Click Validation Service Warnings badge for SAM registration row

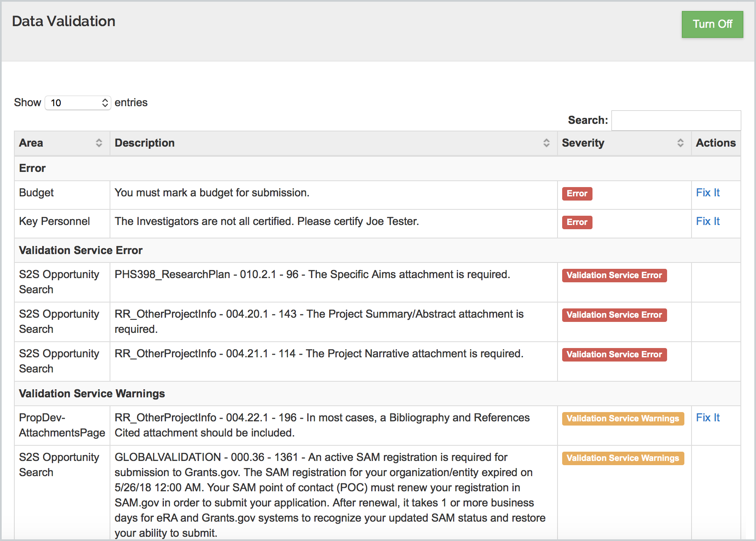pos(623,458)
